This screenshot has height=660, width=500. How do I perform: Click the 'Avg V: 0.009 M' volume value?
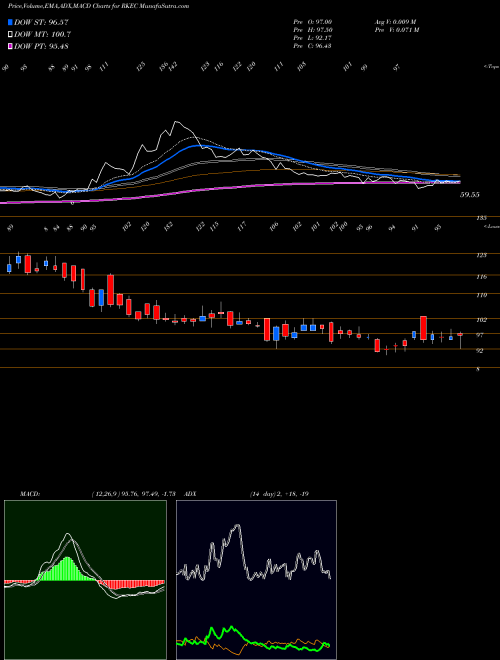pyautogui.click(x=395, y=22)
